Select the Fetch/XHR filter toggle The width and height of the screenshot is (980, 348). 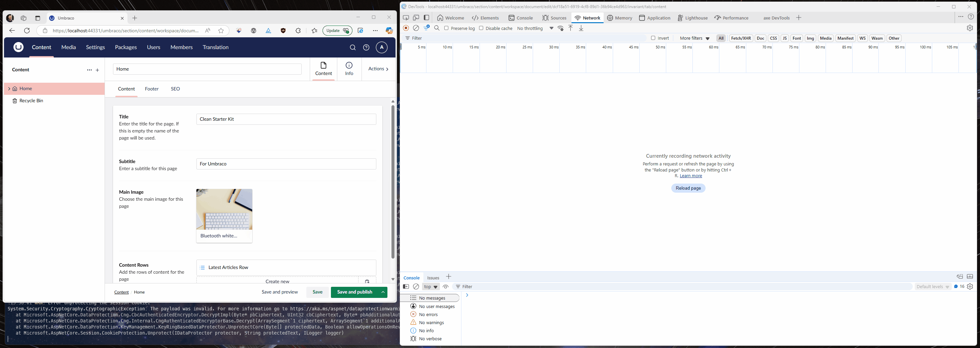pyautogui.click(x=741, y=38)
